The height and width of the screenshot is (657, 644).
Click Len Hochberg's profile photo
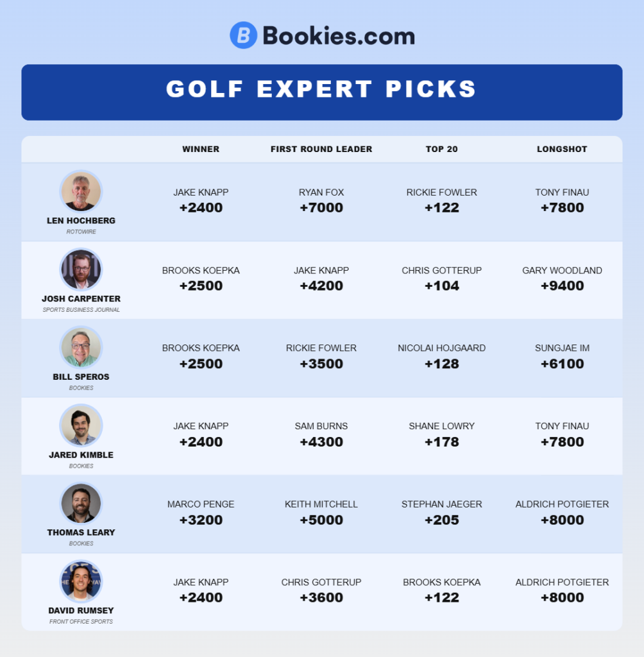pyautogui.click(x=81, y=191)
